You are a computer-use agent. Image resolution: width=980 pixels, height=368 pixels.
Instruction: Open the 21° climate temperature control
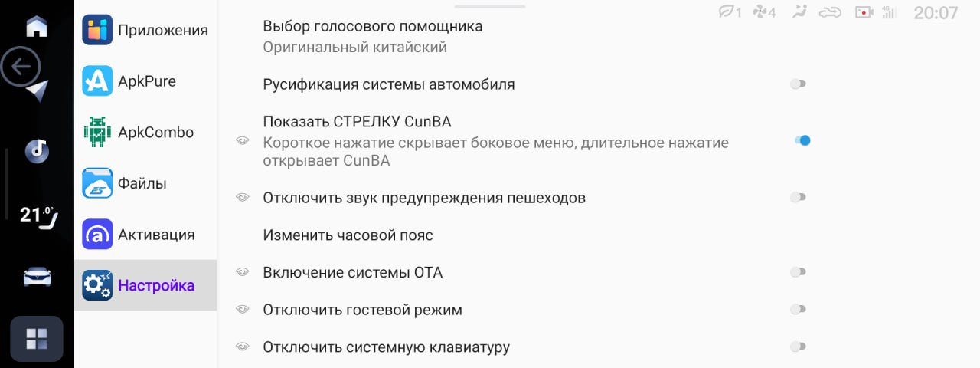coord(38,215)
